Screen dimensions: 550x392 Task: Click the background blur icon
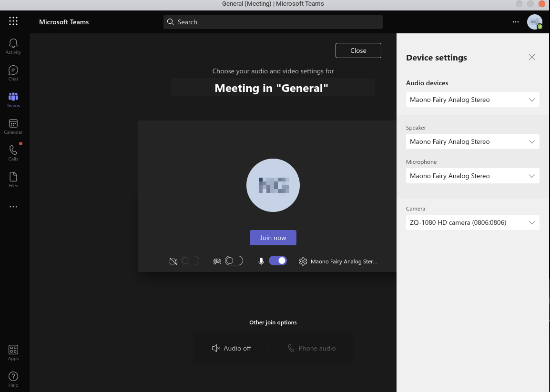[217, 261]
